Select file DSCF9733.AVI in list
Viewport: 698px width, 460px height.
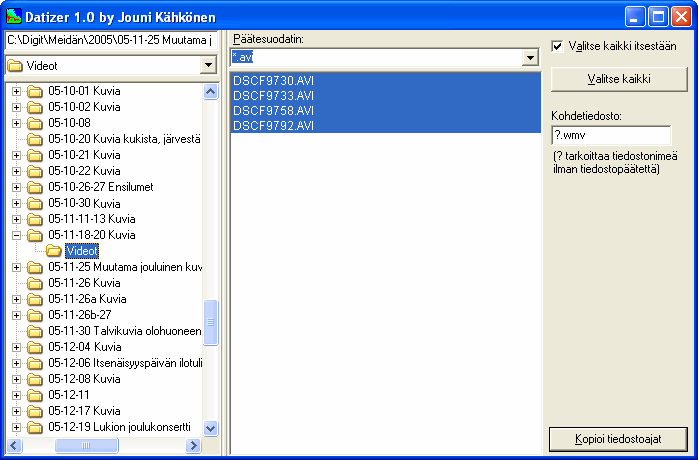click(x=386, y=96)
